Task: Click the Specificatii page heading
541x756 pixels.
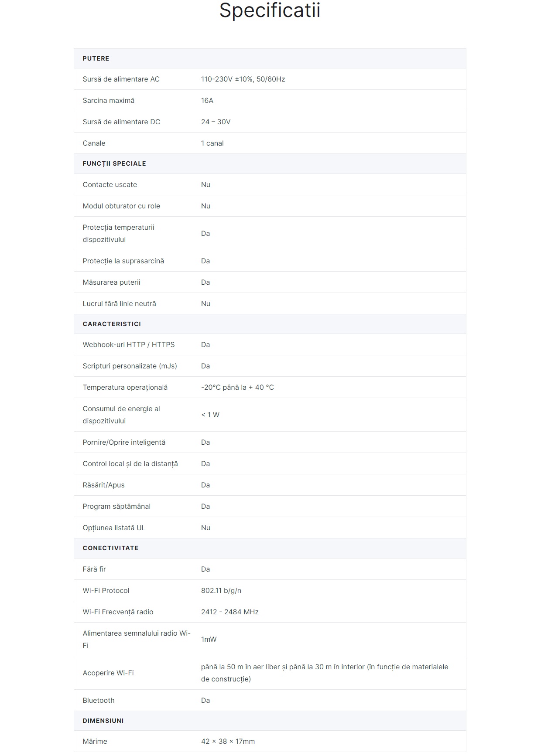Action: coord(270,10)
